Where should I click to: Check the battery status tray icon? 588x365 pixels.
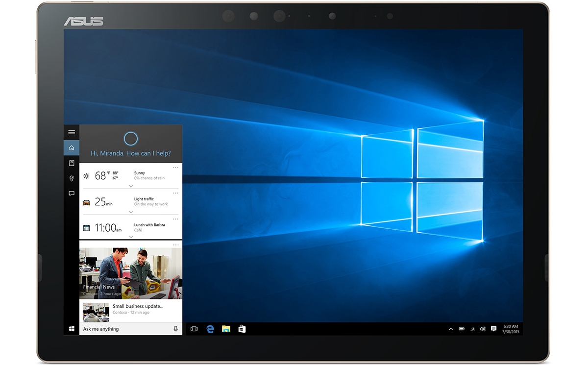tap(462, 329)
